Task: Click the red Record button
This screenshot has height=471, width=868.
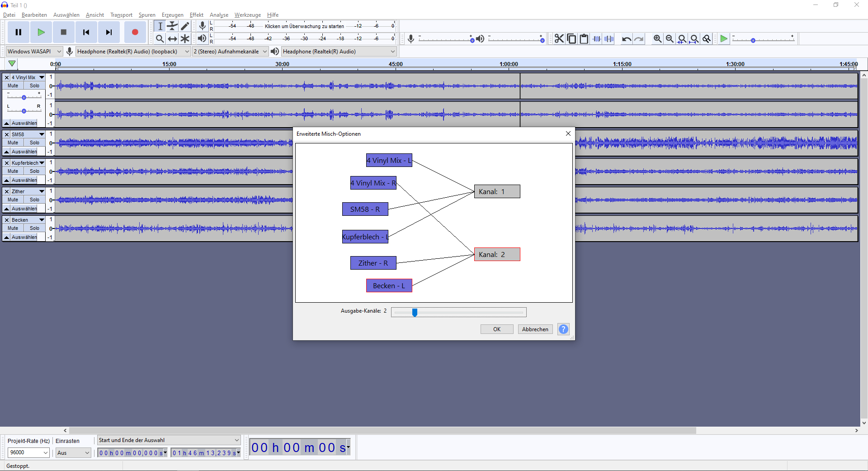Action: (135, 32)
